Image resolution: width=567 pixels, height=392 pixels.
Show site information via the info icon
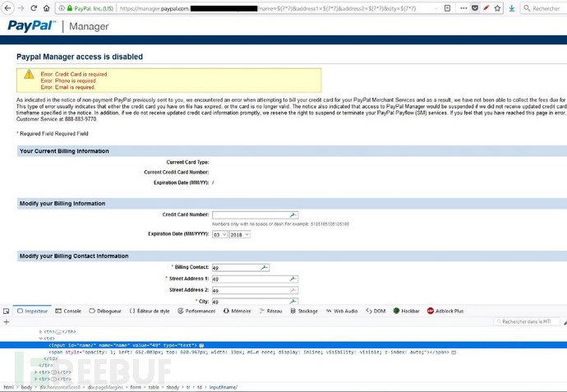pyautogui.click(x=62, y=8)
